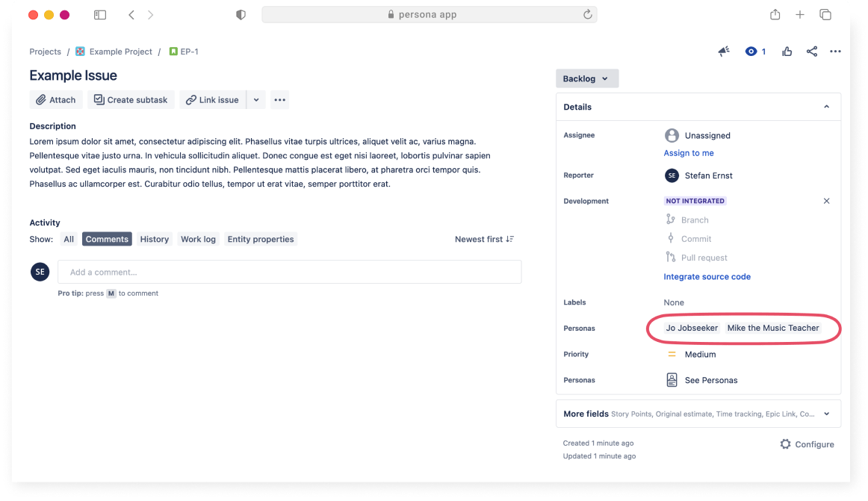Expand the dropdown arrow beside Link issue

coord(256,100)
